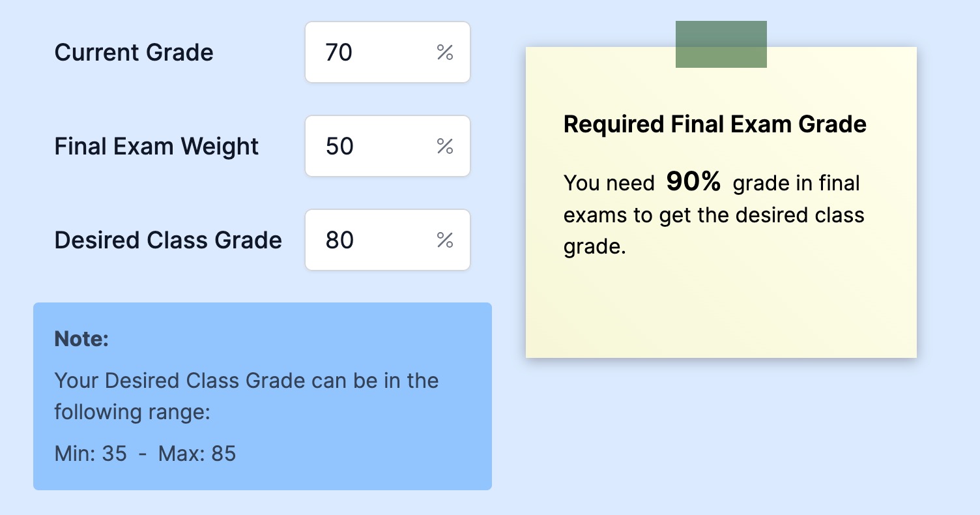980x515 pixels.
Task: Click the Note: heading in blue box
Action: coord(80,339)
